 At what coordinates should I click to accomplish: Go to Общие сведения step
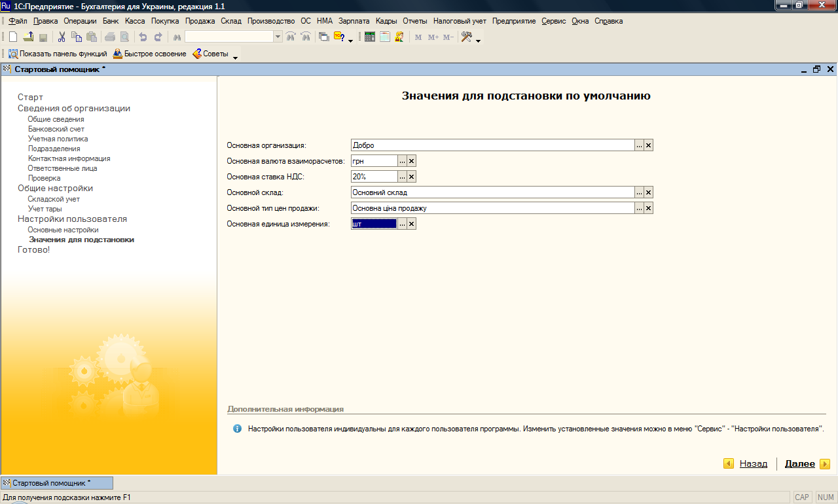tap(56, 119)
